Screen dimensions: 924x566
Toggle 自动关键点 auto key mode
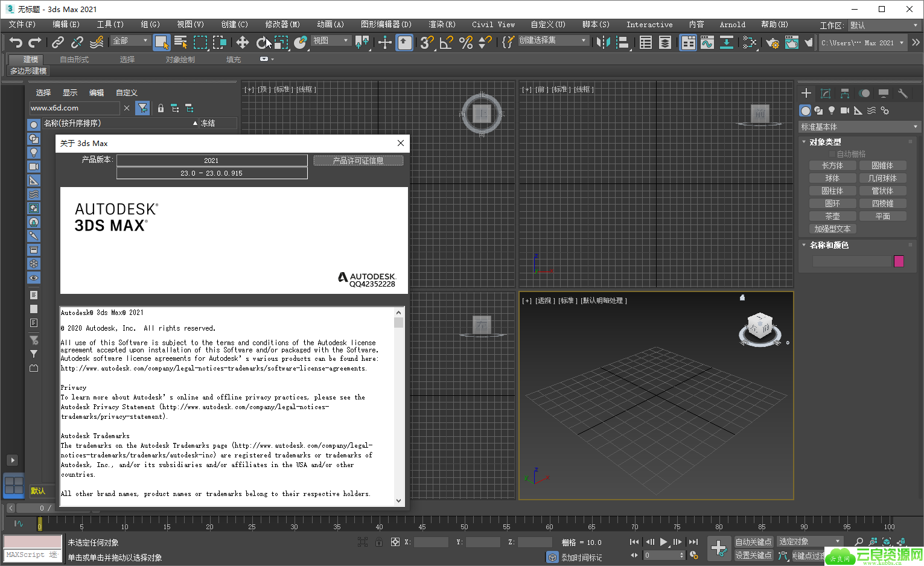point(753,542)
